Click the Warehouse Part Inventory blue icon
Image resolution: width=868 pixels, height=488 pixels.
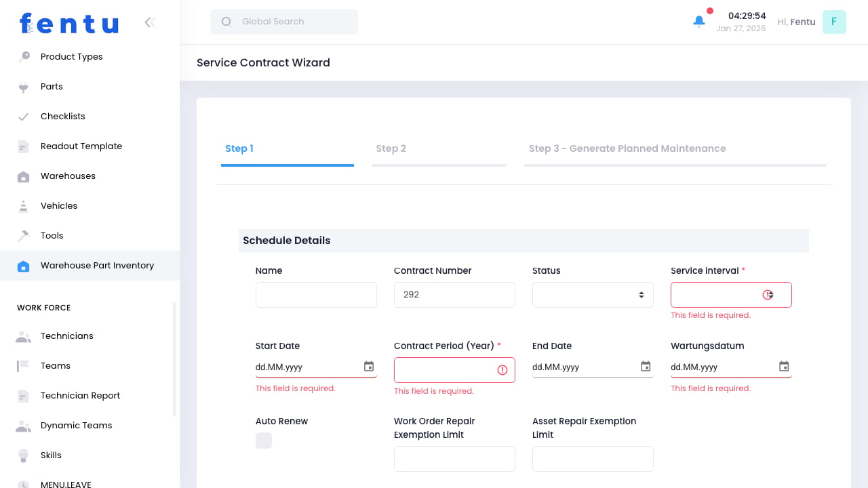[x=24, y=266]
